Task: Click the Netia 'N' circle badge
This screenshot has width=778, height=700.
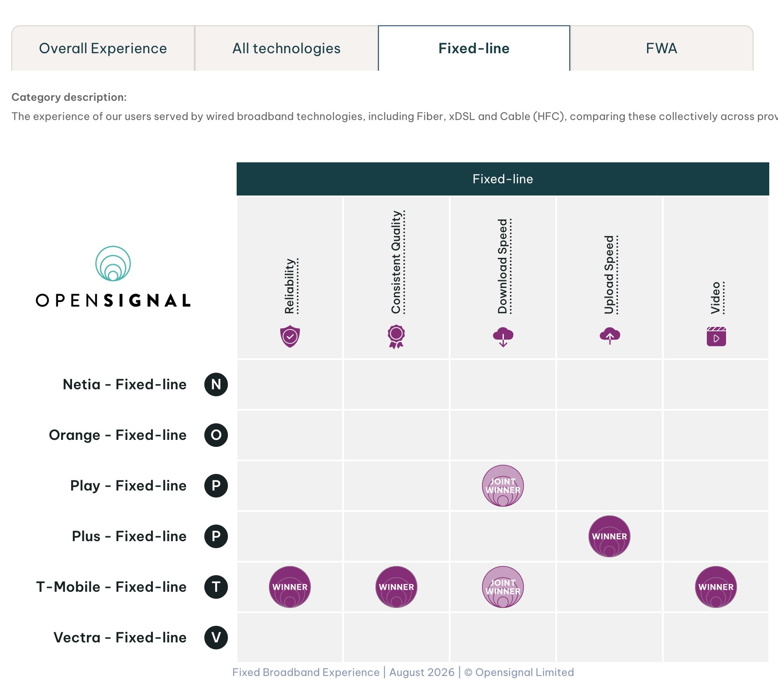Action: [x=216, y=384]
